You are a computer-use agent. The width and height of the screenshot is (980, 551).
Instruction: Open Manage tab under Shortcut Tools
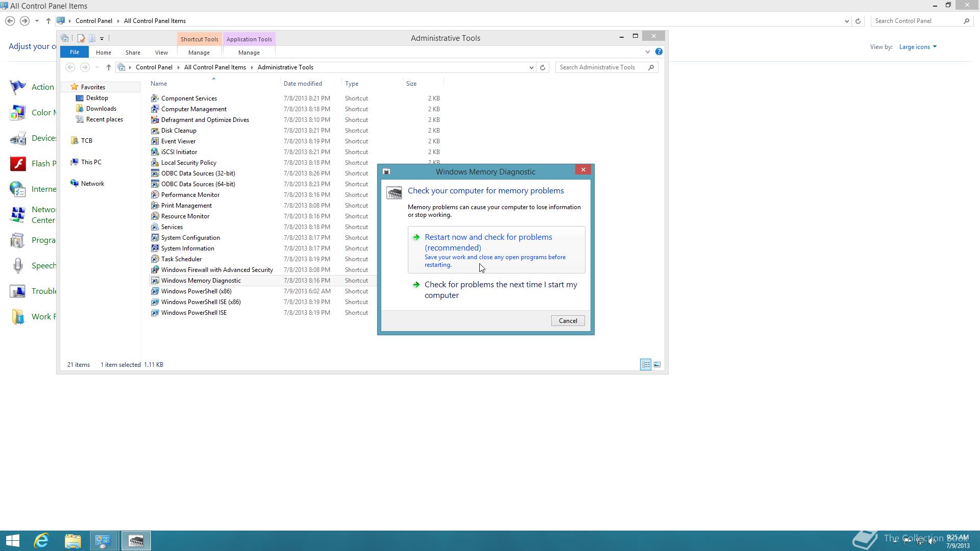point(199,53)
